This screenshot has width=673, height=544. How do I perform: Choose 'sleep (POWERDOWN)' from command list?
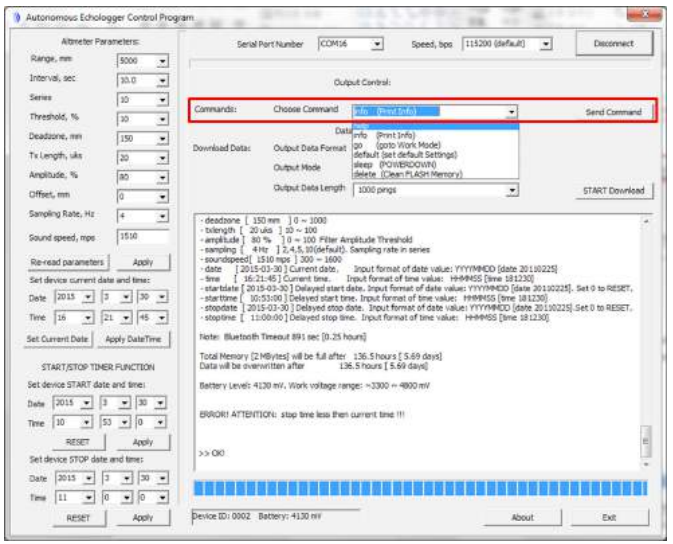[x=396, y=164]
